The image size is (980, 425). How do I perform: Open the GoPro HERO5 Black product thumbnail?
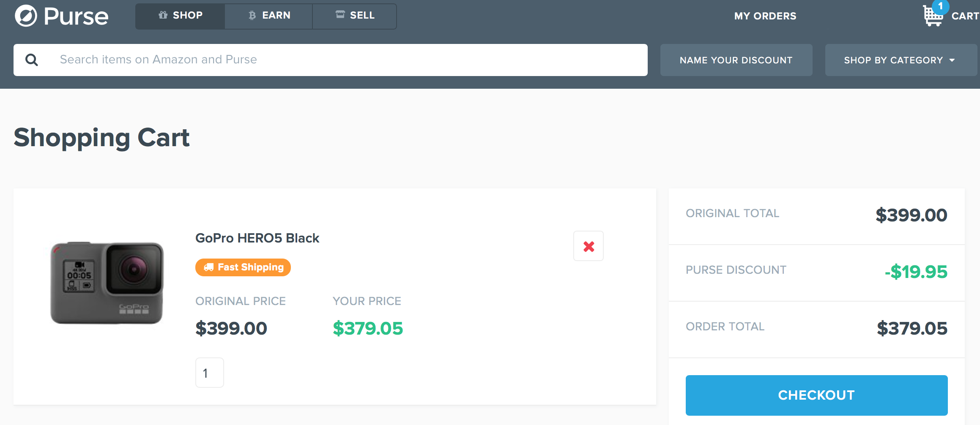107,283
